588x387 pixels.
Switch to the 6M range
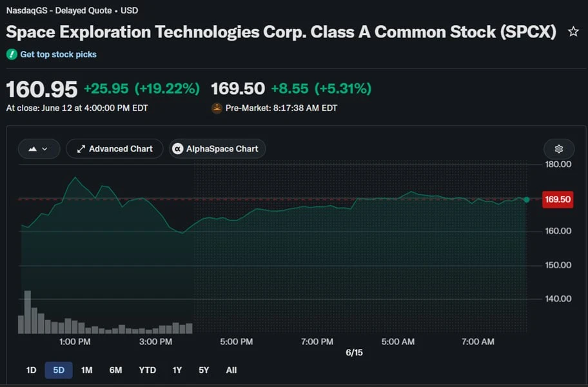pyautogui.click(x=115, y=370)
